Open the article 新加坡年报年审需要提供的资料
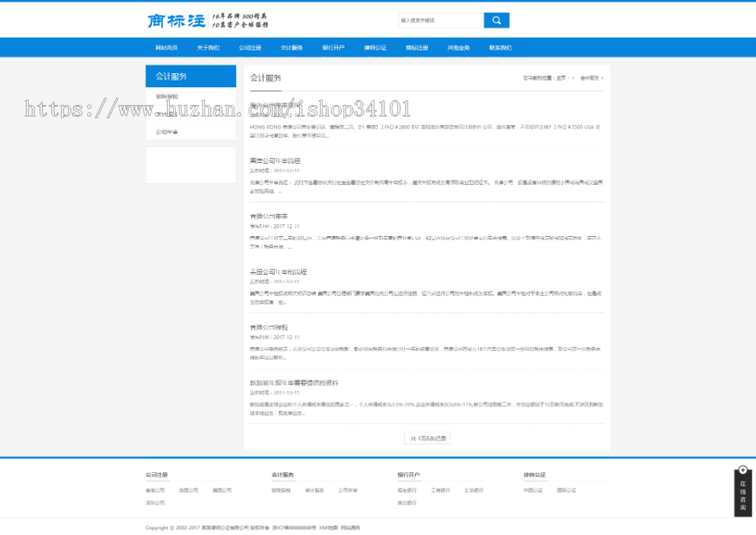This screenshot has width=756, height=535. 294,383
